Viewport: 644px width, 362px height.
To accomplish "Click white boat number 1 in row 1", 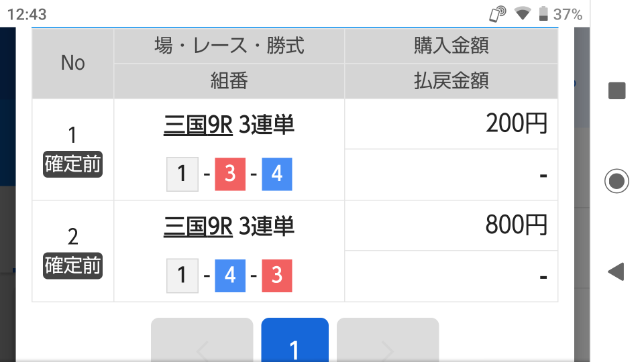I will [x=182, y=174].
